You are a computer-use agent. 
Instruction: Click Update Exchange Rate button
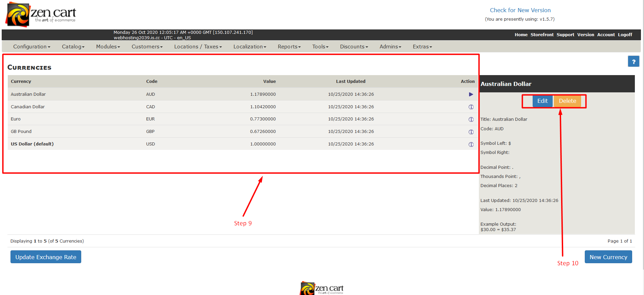coord(46,257)
